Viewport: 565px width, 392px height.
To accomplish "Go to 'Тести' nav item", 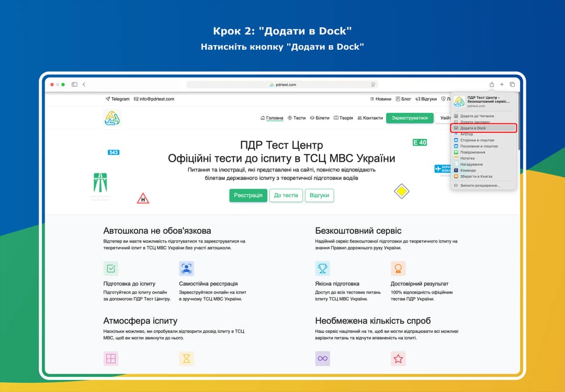I will point(297,118).
